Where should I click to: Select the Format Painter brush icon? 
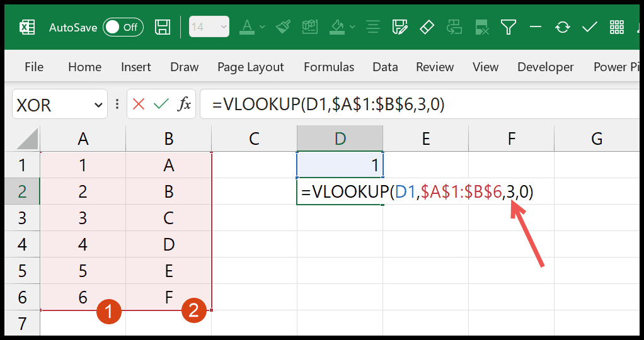[x=284, y=27]
